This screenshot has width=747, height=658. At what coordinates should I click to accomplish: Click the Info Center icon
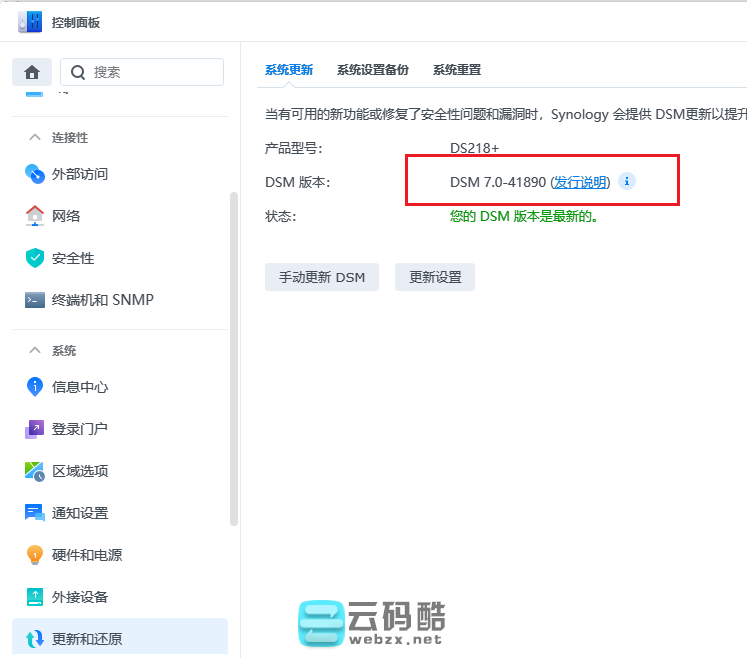click(35, 387)
